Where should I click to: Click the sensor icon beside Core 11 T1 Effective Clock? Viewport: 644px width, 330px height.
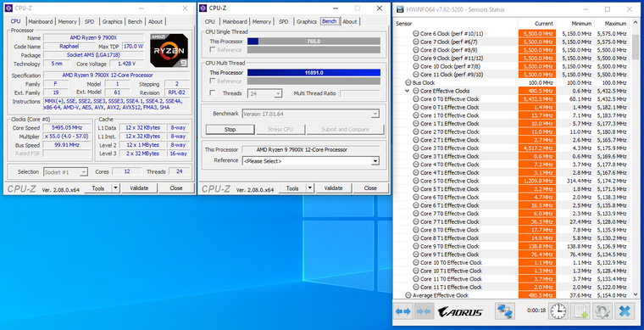coord(416,287)
